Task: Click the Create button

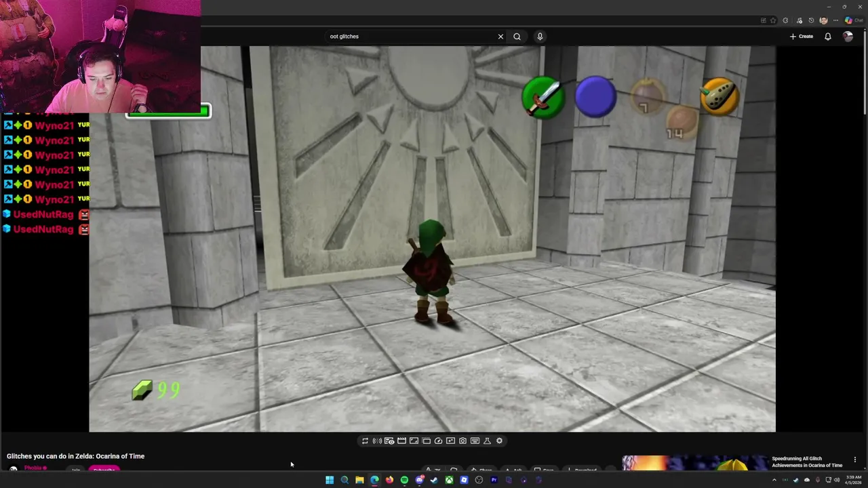Action: coord(802,37)
